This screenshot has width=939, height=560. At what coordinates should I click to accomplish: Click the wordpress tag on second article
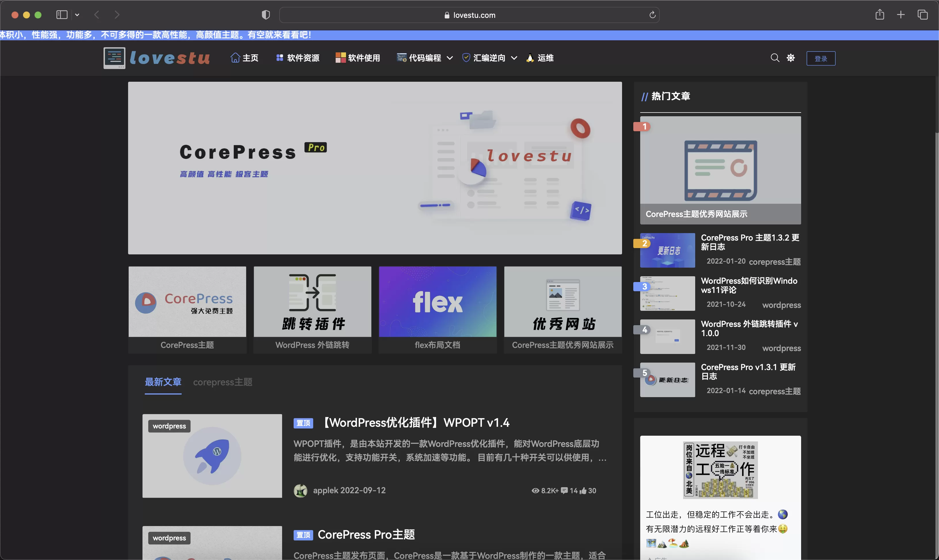pos(169,538)
